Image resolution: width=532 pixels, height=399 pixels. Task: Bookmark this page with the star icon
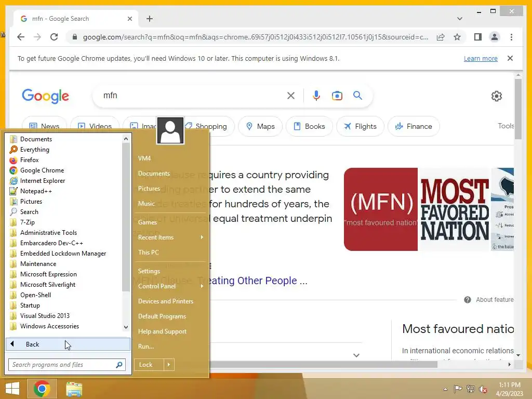pyautogui.click(x=457, y=37)
